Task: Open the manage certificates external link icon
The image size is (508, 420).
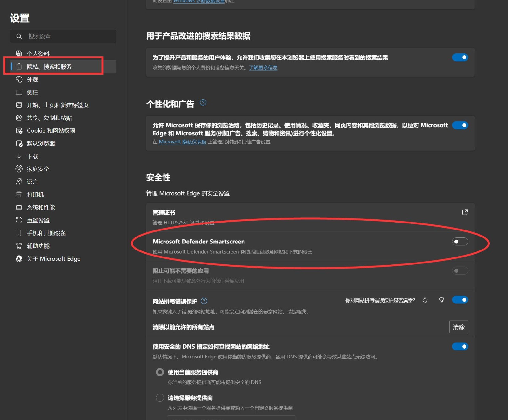Action: coord(465,212)
